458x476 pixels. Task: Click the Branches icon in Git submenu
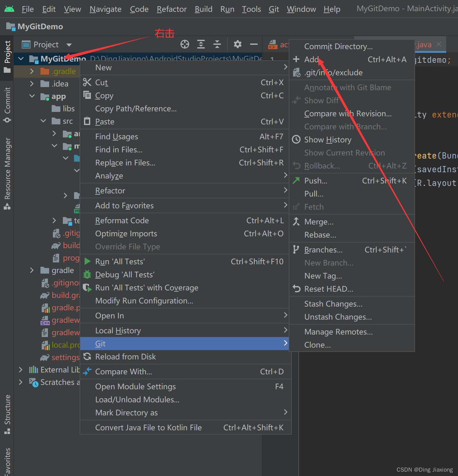click(x=296, y=249)
